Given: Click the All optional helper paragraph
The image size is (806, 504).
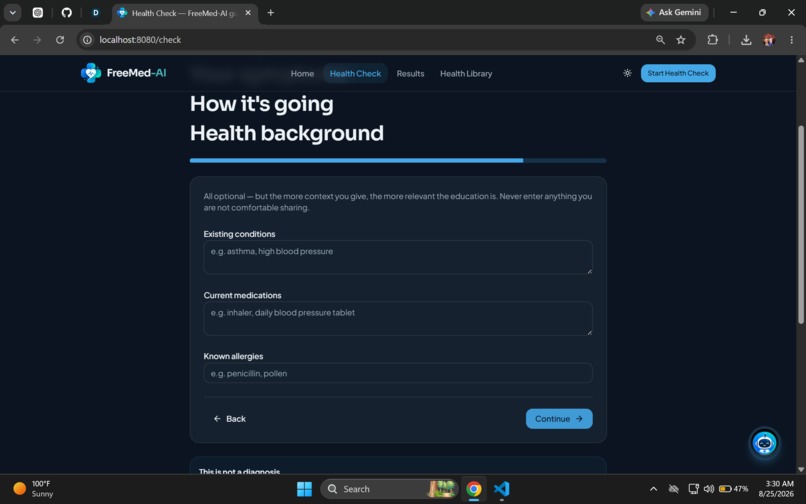Looking at the screenshot, I should [397, 202].
